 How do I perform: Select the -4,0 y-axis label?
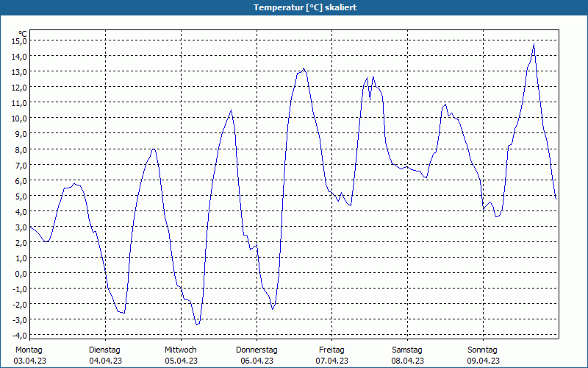click(21, 336)
